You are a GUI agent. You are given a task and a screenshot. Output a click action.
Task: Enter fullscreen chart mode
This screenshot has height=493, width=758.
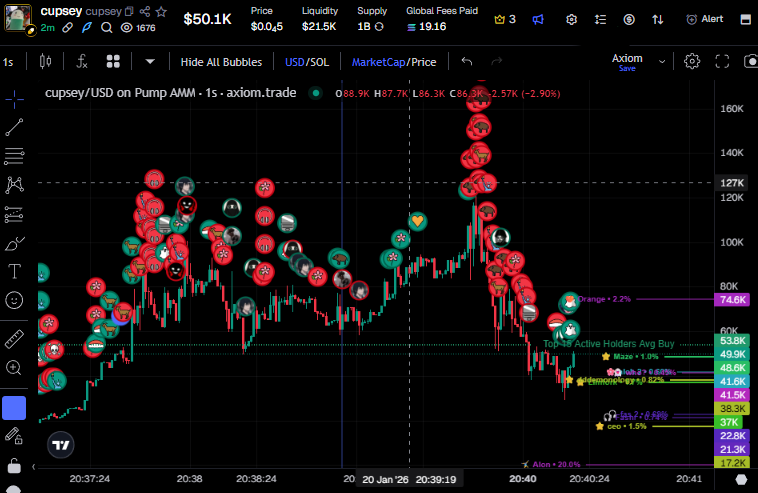click(x=722, y=61)
